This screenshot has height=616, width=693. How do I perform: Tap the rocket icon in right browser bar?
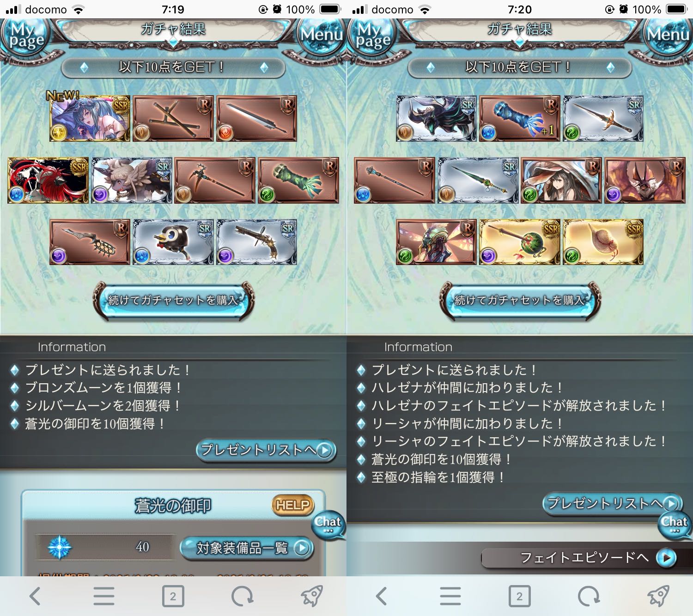coord(658,596)
